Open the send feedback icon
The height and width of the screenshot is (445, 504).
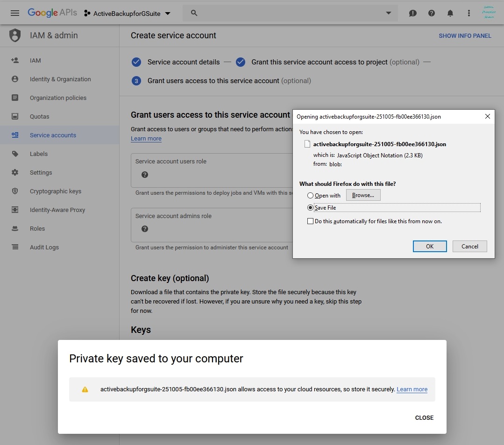click(413, 13)
